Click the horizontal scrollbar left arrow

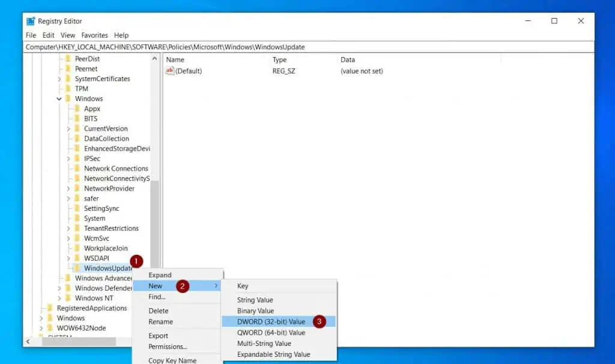pos(28,342)
